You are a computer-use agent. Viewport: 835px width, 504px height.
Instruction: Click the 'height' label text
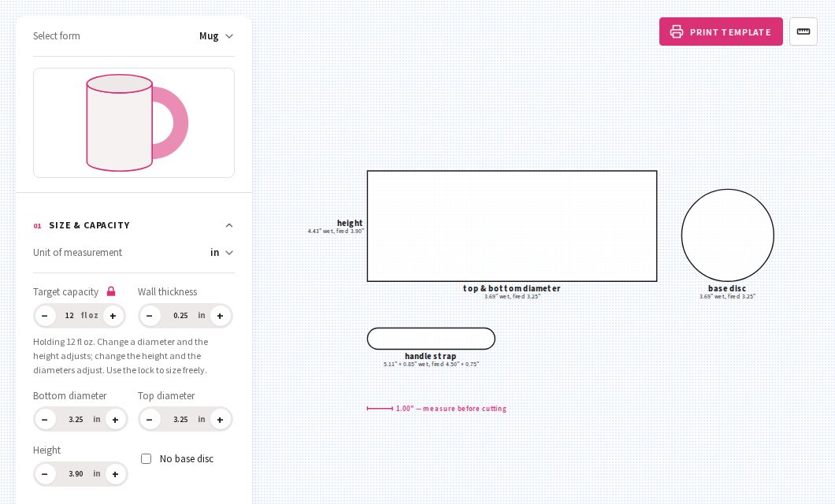350,223
